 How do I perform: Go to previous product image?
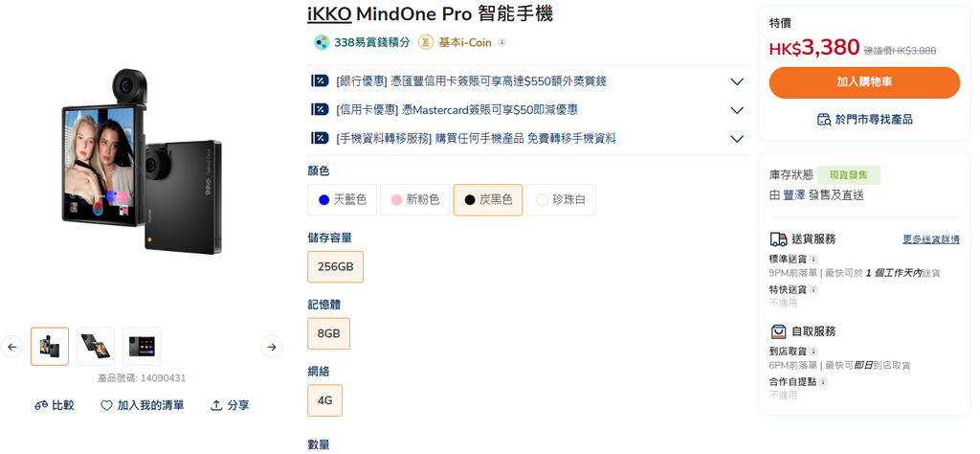point(11,347)
